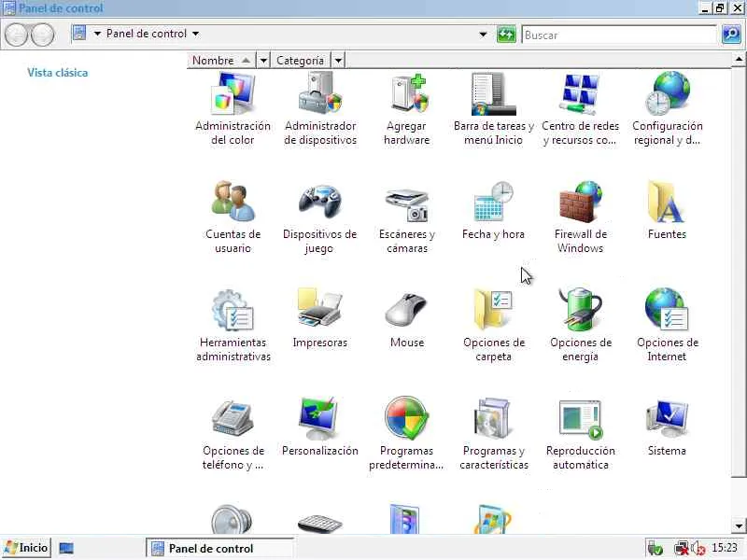This screenshot has width=747, height=560.
Task: Open the Fuentes folder icon
Action: (667, 202)
